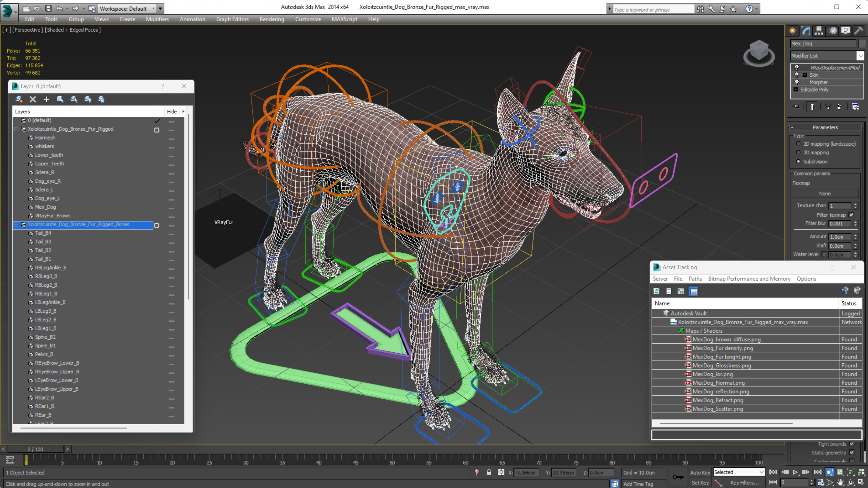
Task: Open the MAXScript menu
Action: click(344, 19)
